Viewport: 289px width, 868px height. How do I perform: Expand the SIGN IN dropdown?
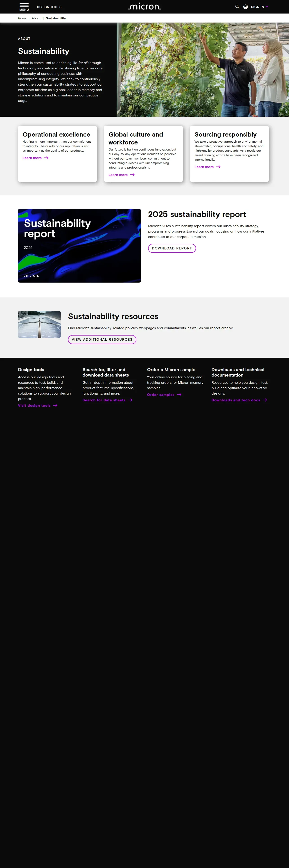(259, 7)
